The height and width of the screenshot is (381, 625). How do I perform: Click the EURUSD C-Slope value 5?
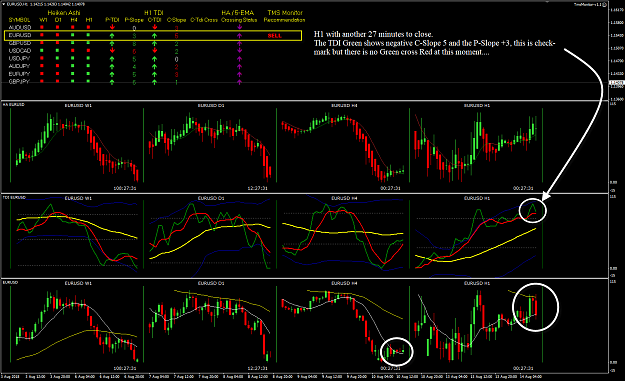pyautogui.click(x=176, y=36)
